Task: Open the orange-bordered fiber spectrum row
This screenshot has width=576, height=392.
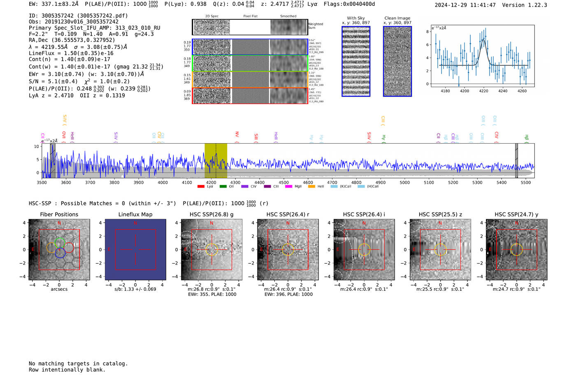Action: [x=250, y=79]
